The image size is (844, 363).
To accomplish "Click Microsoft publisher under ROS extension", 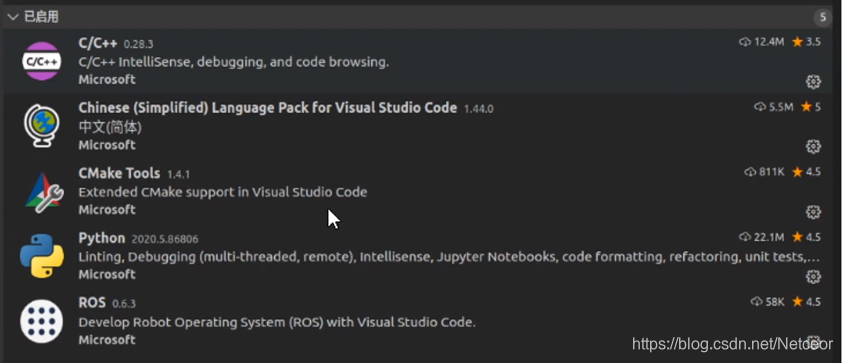I will [107, 340].
